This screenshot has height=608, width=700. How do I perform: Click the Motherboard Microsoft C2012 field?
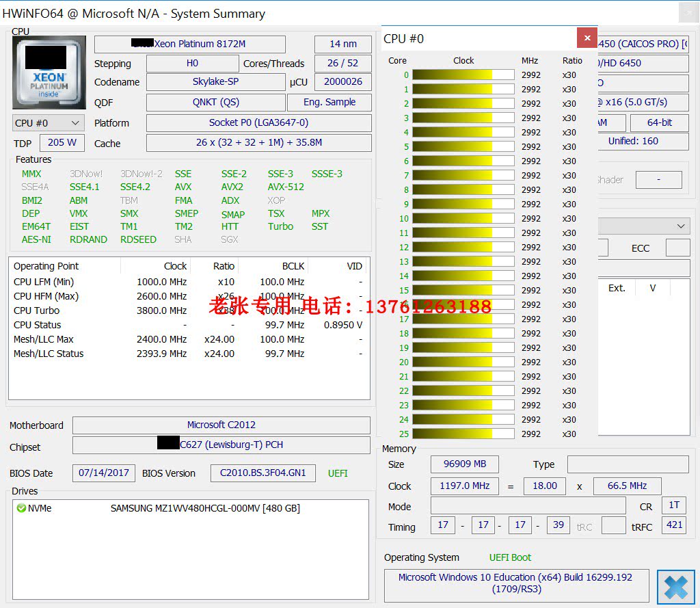coord(221,425)
